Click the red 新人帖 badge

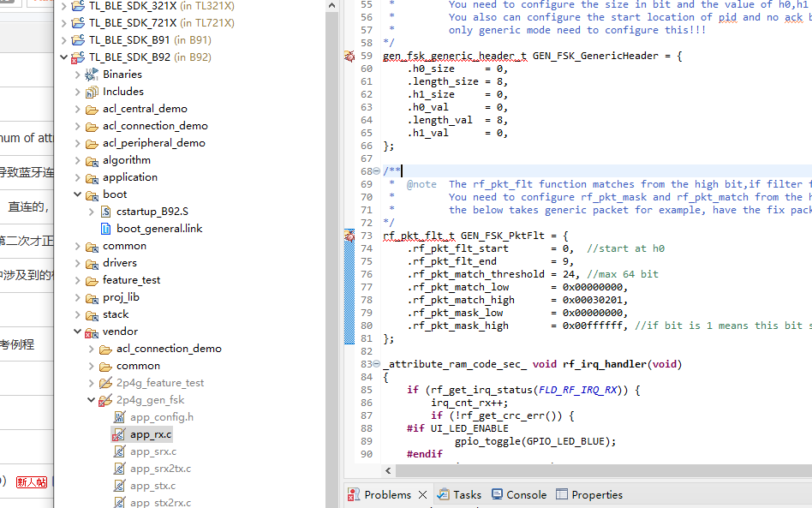click(x=32, y=482)
